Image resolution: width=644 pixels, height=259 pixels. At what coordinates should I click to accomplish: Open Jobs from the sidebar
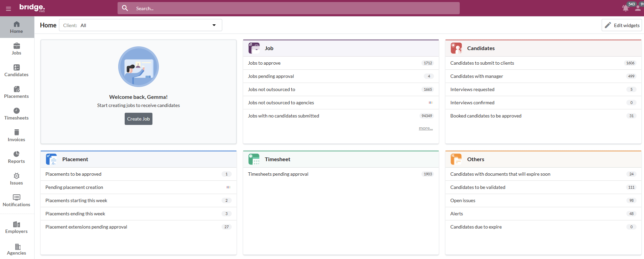coord(16,49)
